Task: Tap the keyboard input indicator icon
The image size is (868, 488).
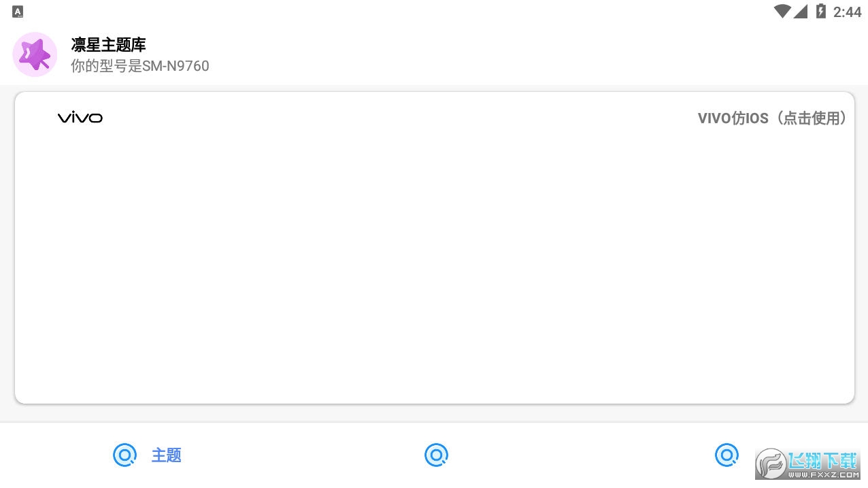Action: [18, 12]
